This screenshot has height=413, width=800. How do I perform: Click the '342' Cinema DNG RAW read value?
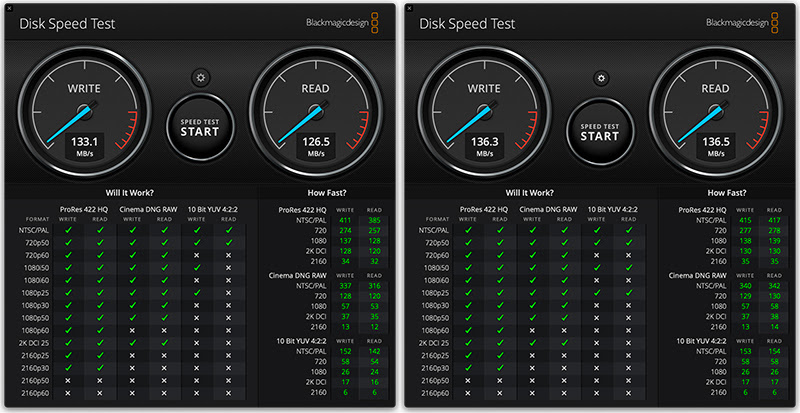(x=774, y=286)
